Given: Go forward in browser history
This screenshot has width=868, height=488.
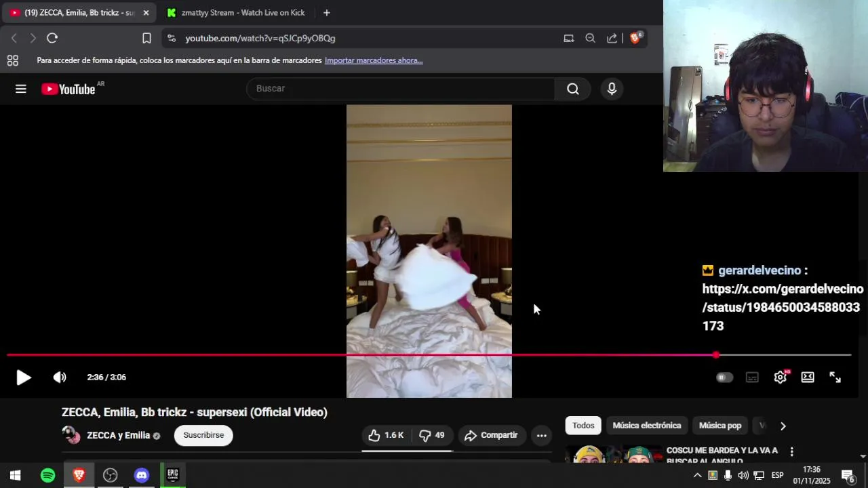Looking at the screenshot, I should [x=33, y=39].
